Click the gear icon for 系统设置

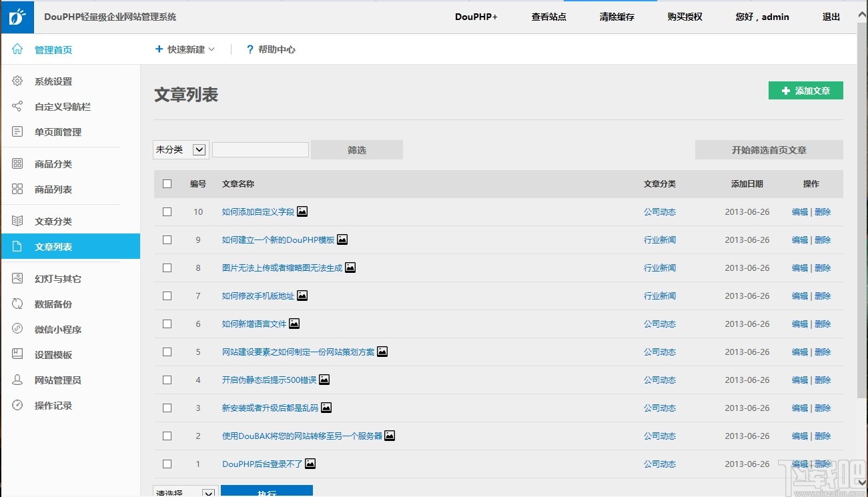(17, 81)
